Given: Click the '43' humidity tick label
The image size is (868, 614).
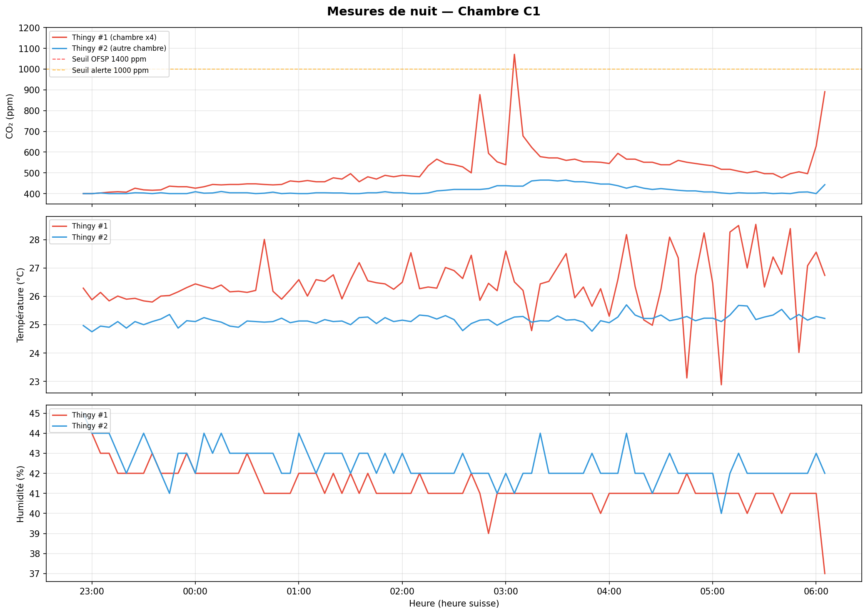Looking at the screenshot, I should pyautogui.click(x=35, y=454).
